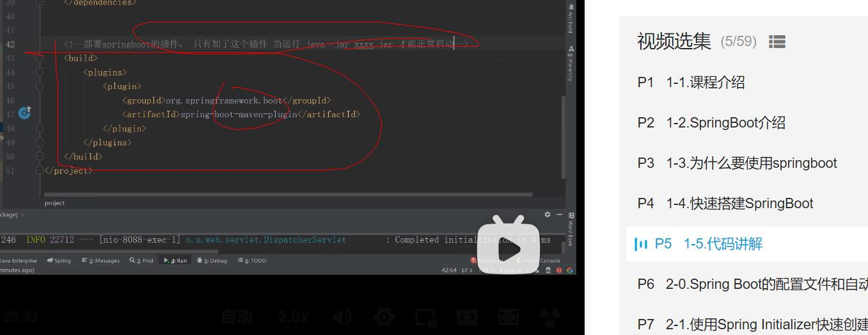Viewport: 868px width, 335px height.
Task: Open the Spring tool window tab
Action: [x=58, y=261]
